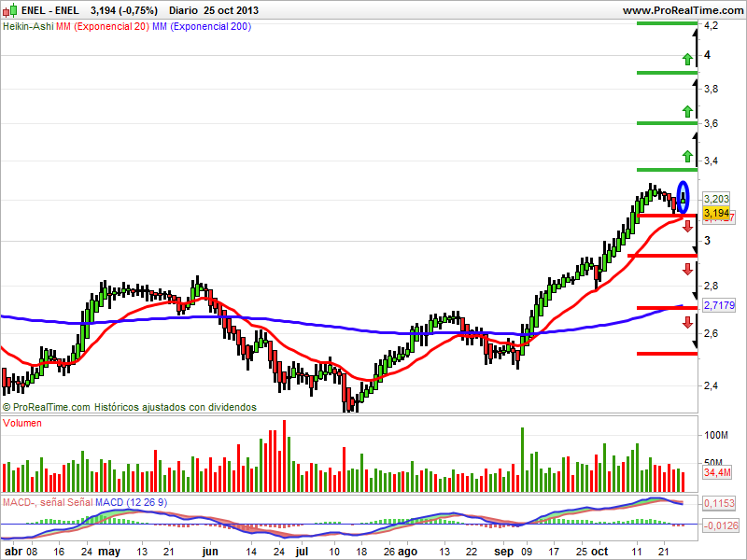This screenshot has height=560, width=747.
Task: Click the '0,1153' MACD value tag
Action: 719,503
